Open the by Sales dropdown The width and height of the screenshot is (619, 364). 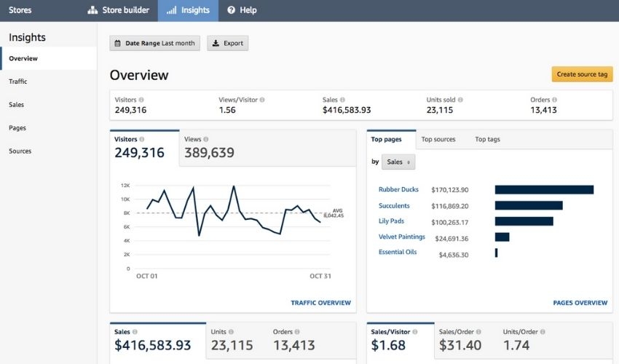pyautogui.click(x=398, y=162)
